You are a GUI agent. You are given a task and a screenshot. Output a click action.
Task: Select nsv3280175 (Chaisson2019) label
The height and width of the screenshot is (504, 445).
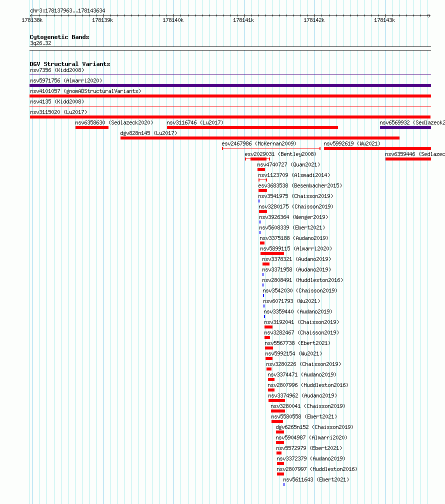(296, 206)
